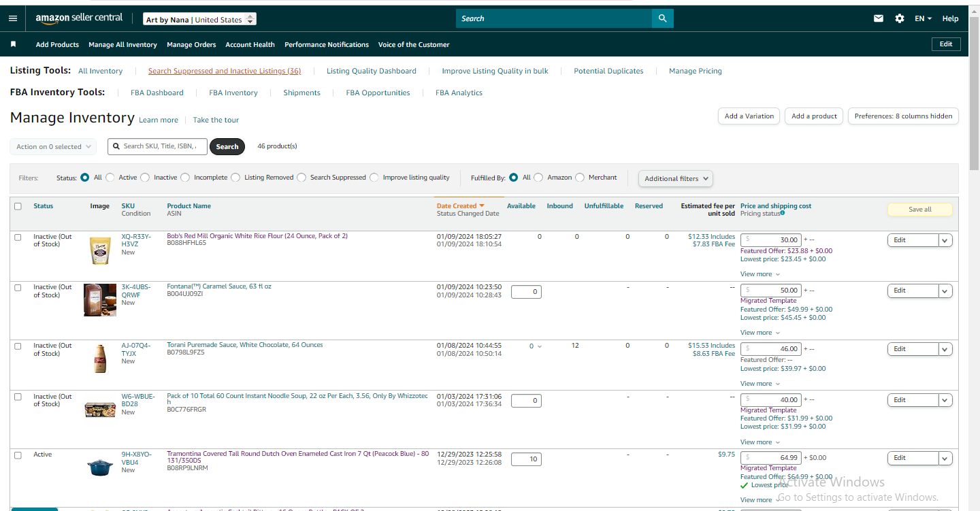980x511 pixels.
Task: Filter Fulfilled By Merchant
Action: coord(580,178)
